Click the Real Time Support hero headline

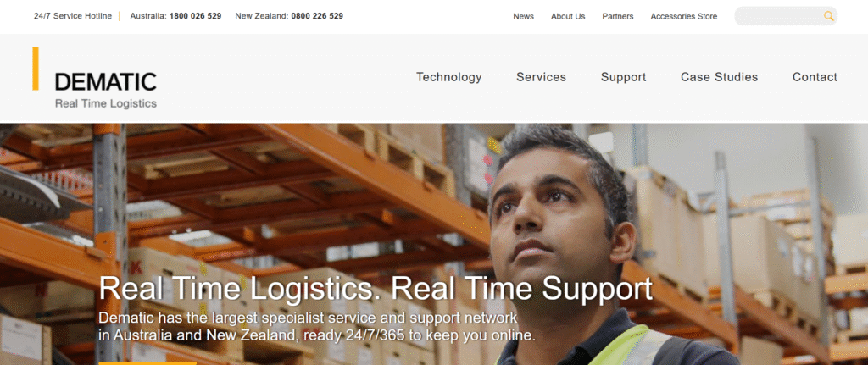376,289
